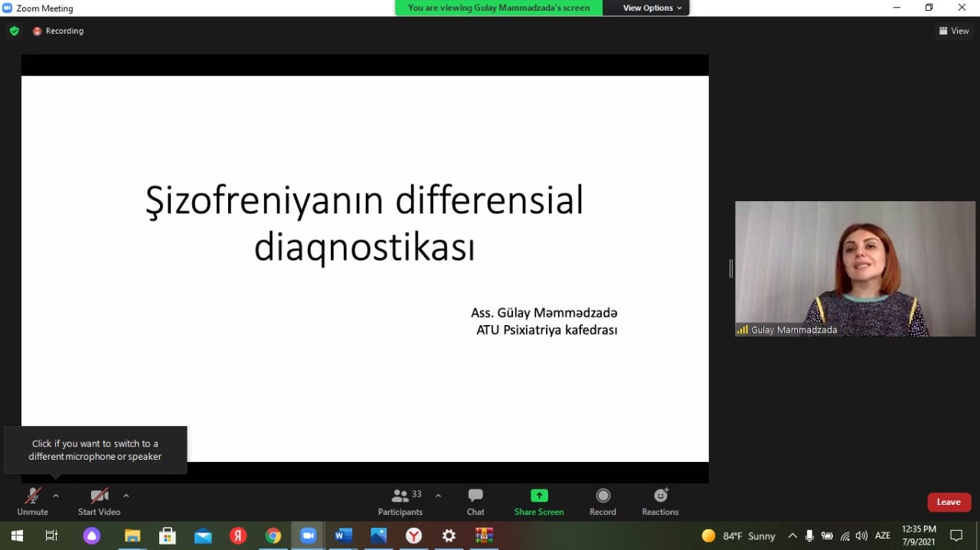Expand audio options arrow beside Unmute

tap(56, 496)
